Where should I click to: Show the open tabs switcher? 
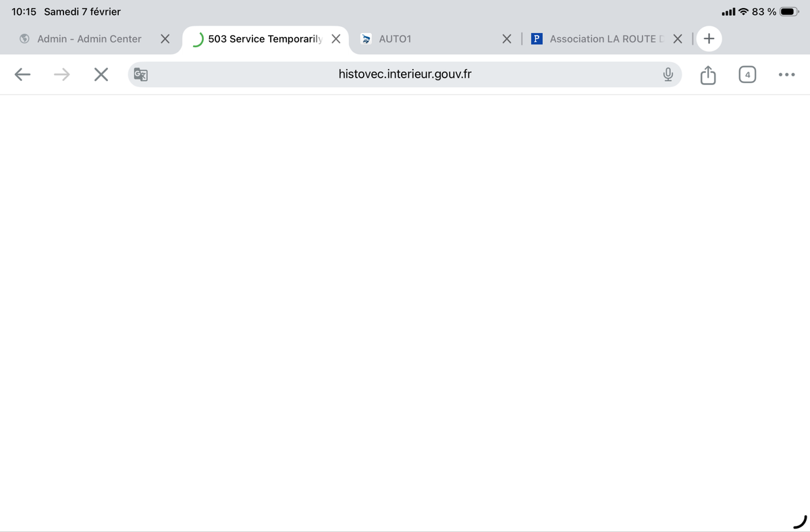[747, 74]
